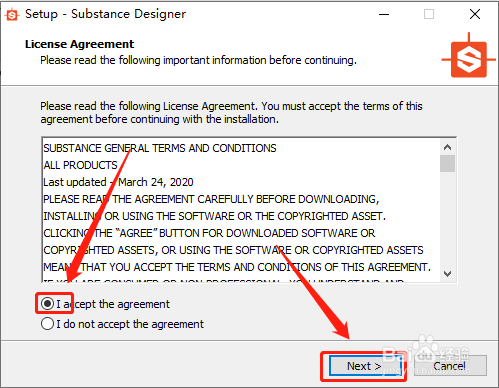
Task: Click 'Please read the following important information' subtitle
Action: pos(198,60)
